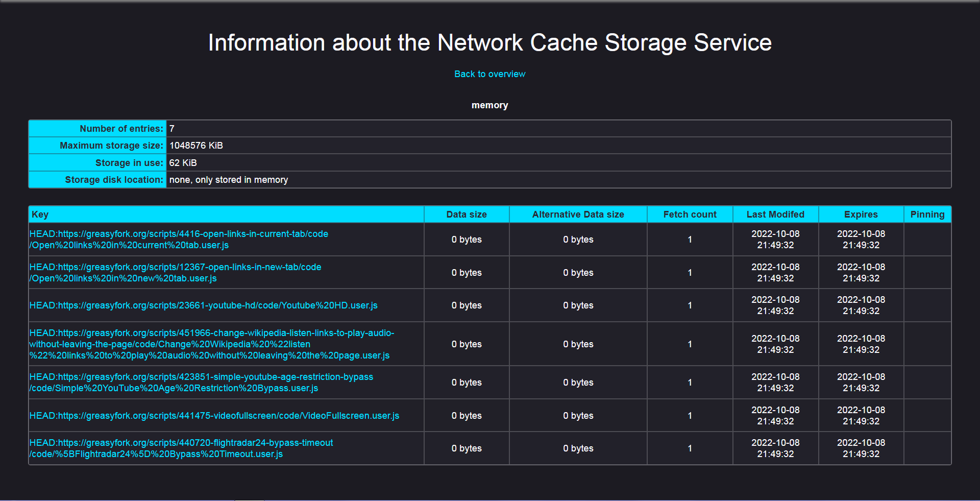
Task: Click Expires date of Wikipedia listen row
Action: (x=861, y=344)
